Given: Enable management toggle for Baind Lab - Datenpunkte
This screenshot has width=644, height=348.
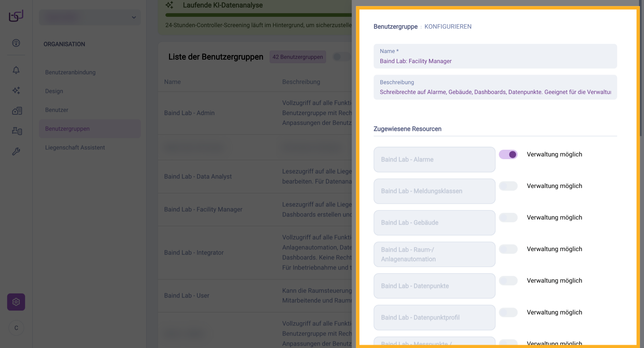Looking at the screenshot, I should 508,281.
